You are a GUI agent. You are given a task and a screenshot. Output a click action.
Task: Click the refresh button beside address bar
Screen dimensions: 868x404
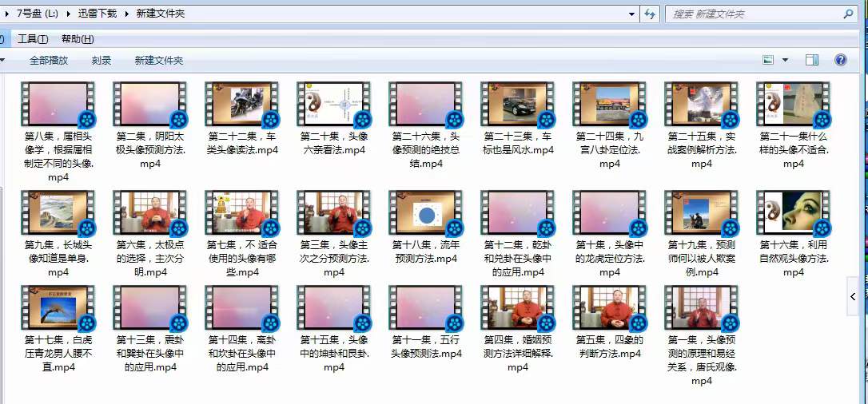(650, 14)
